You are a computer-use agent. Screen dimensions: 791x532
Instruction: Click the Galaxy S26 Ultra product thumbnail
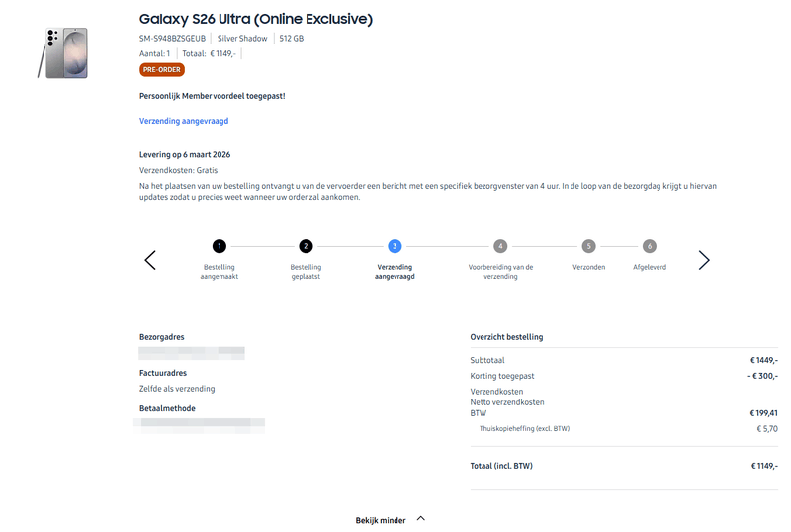62,53
